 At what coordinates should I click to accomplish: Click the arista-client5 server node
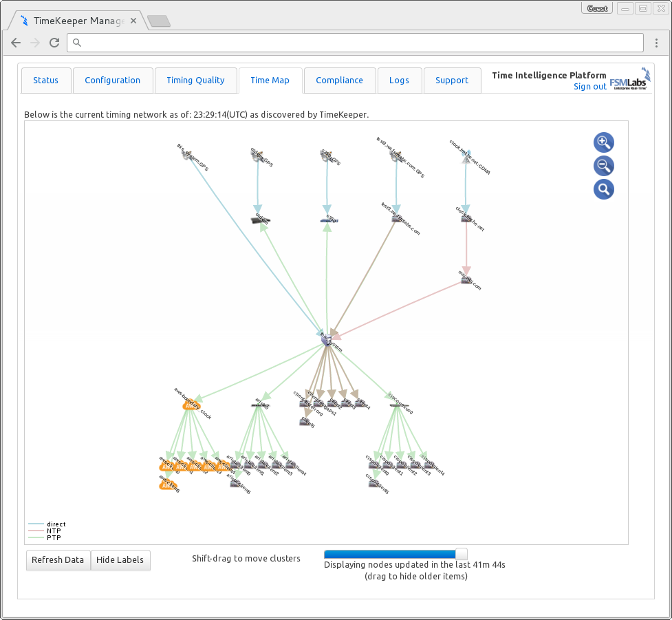pyautogui.click(x=236, y=484)
